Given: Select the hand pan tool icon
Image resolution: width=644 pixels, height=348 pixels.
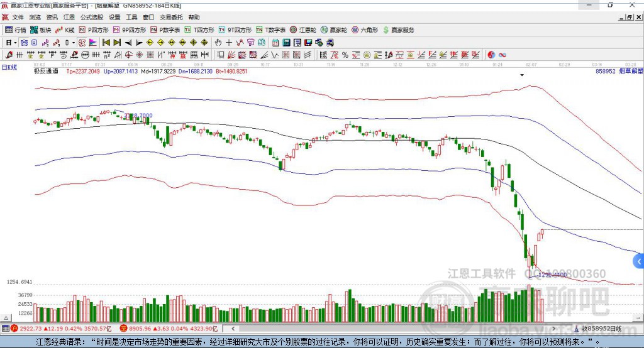Looking at the screenshot, I should 218,43.
